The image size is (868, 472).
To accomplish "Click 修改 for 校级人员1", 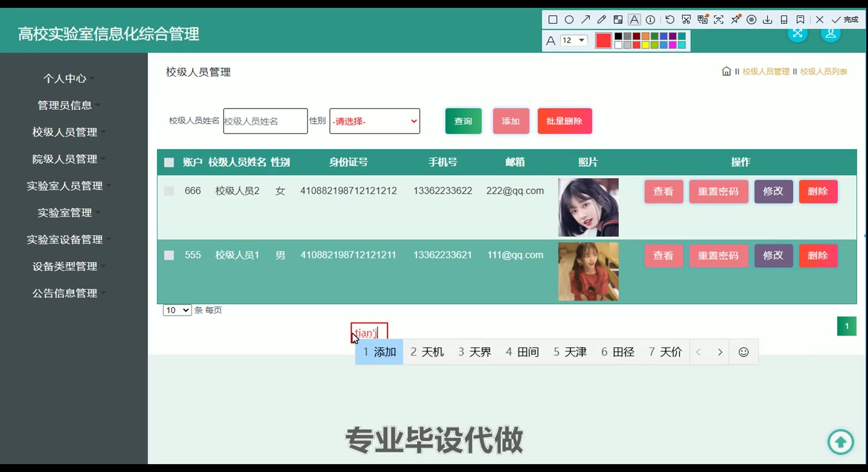I will pos(773,255).
